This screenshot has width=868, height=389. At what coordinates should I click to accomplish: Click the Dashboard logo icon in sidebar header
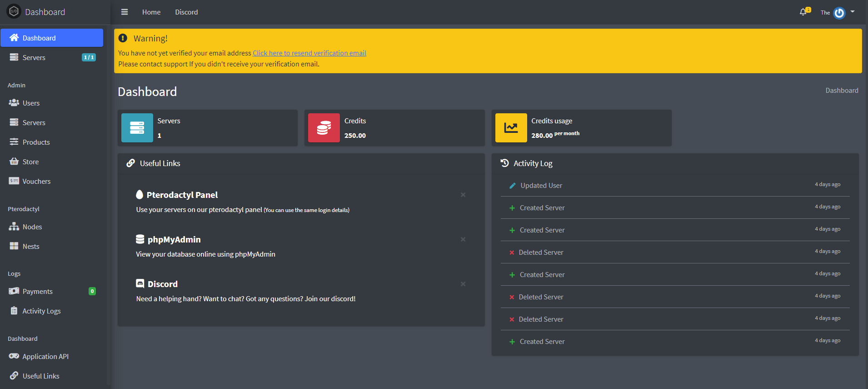[x=14, y=11]
